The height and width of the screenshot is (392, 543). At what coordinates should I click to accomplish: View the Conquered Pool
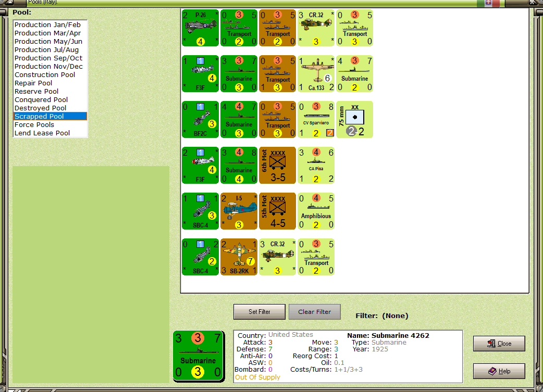(50, 99)
